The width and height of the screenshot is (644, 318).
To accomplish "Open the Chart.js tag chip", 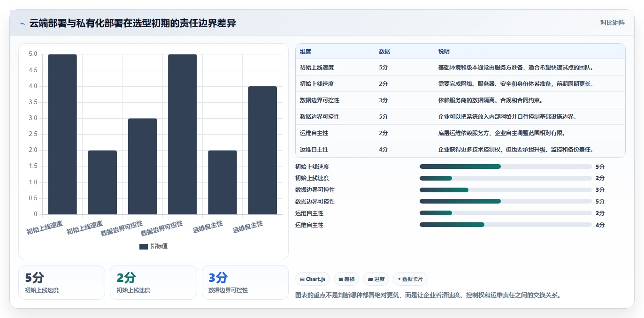I will [x=313, y=279].
